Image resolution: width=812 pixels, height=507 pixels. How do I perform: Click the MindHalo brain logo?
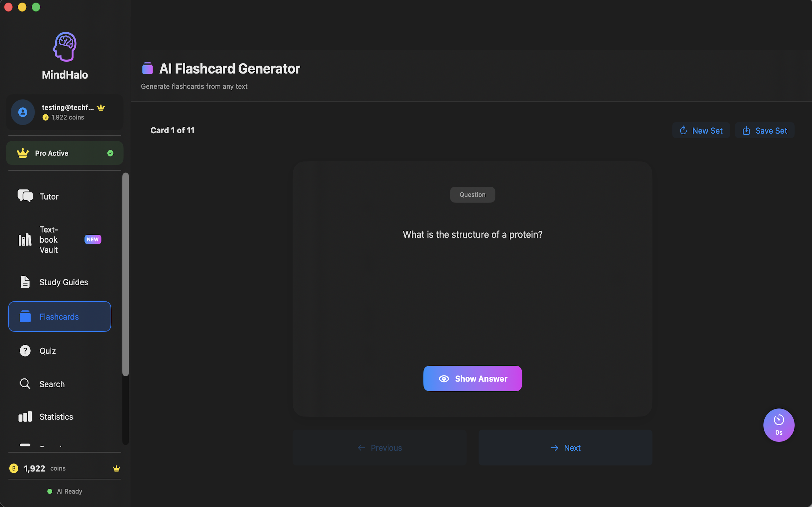click(x=65, y=47)
